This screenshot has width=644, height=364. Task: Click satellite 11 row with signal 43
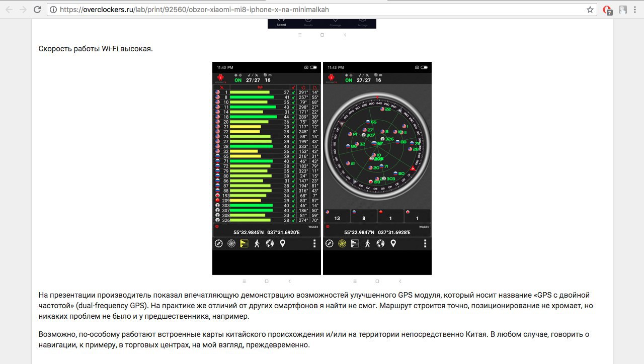coord(267,107)
